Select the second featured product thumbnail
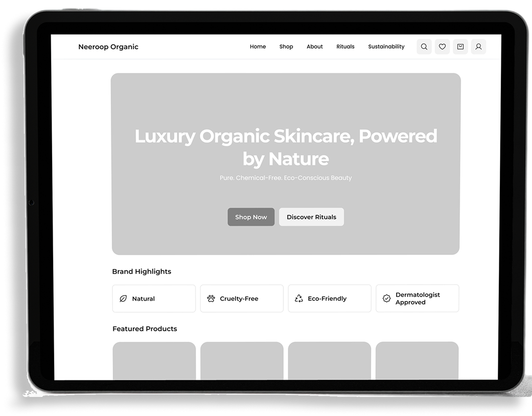This screenshot has height=416, width=532. [242, 361]
